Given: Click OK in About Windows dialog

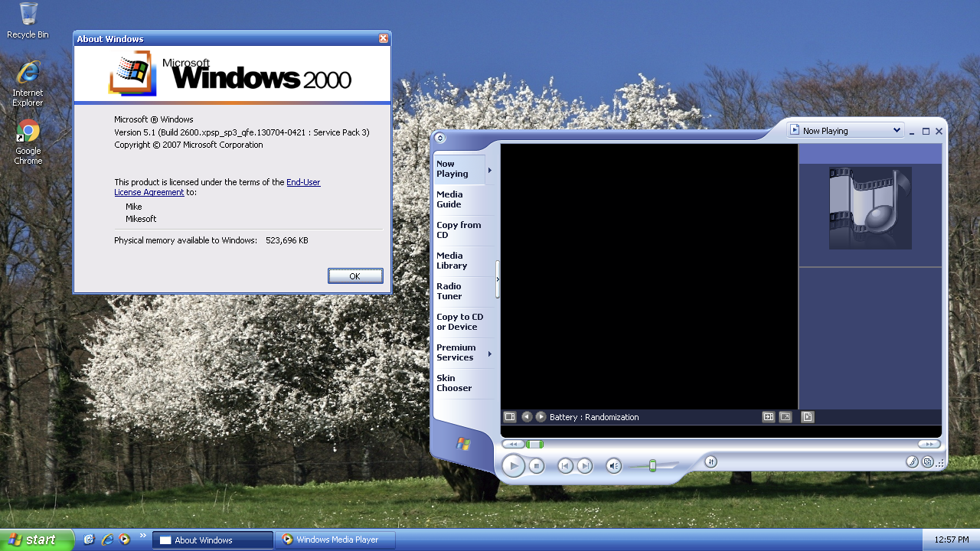Looking at the screenshot, I should (355, 276).
